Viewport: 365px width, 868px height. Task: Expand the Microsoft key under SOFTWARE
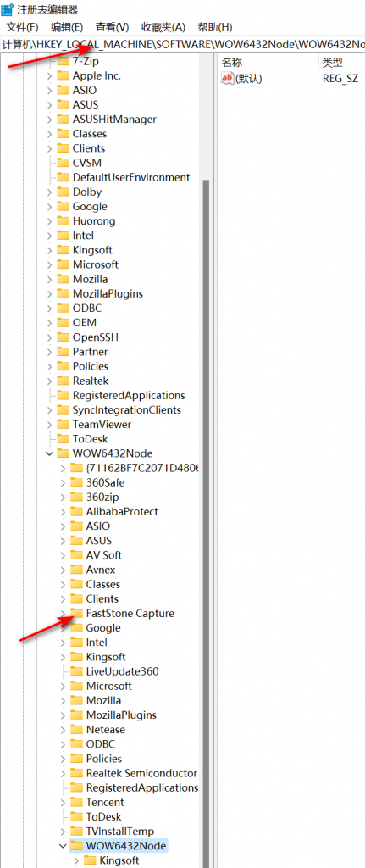coord(50,264)
